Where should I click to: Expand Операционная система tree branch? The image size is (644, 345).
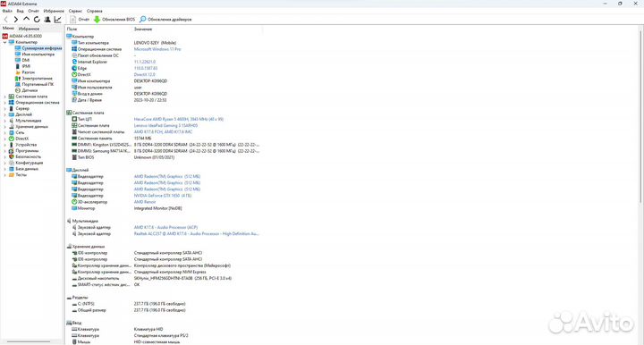coord(5,103)
